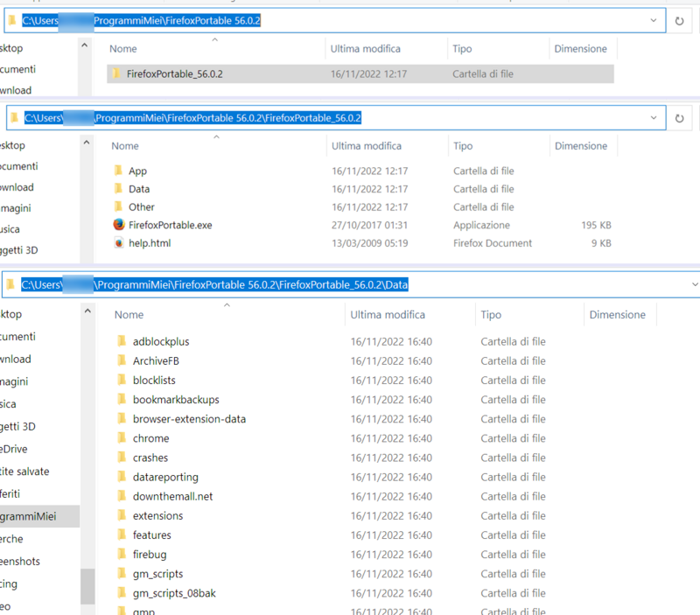Open the Other folder icon
700x615 pixels.
coord(118,206)
